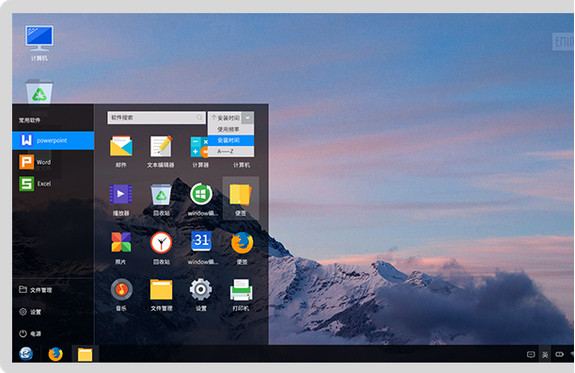
Task: Click the keyboard tray icon
Action: click(531, 354)
